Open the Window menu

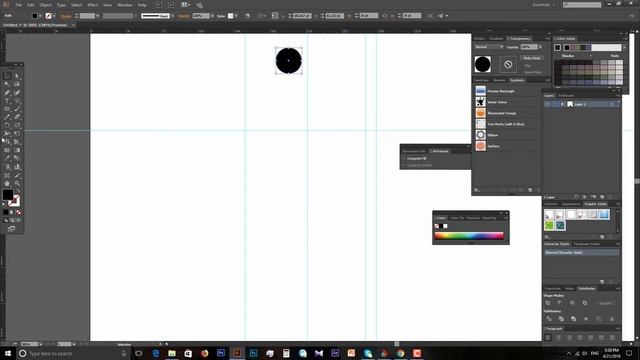pyautogui.click(x=124, y=5)
